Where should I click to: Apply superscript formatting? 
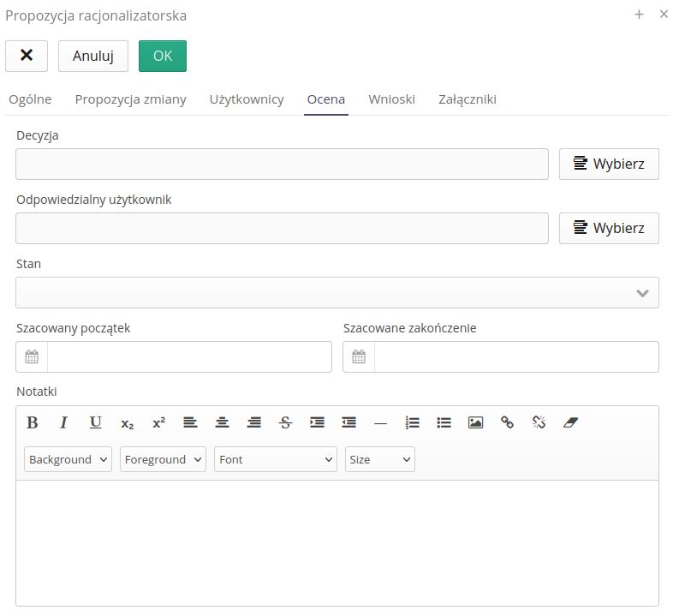[x=158, y=422]
